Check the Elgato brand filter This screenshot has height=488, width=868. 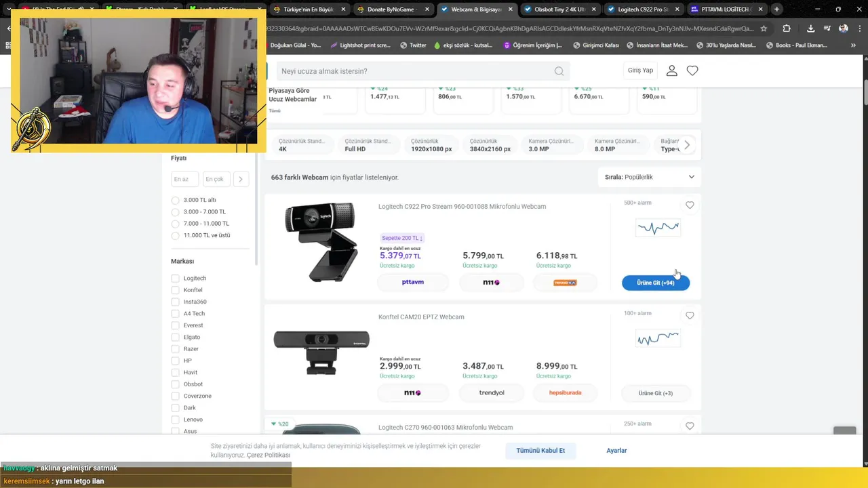[176, 337]
